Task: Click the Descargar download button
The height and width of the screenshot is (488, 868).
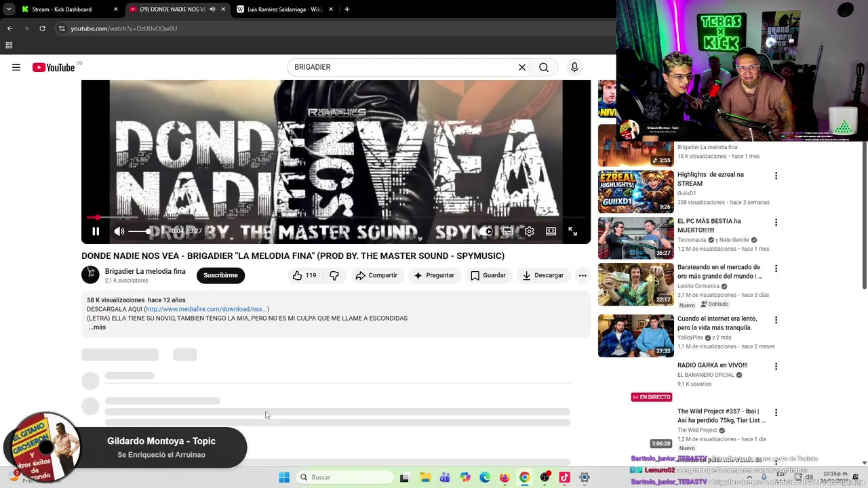Action: pyautogui.click(x=542, y=275)
